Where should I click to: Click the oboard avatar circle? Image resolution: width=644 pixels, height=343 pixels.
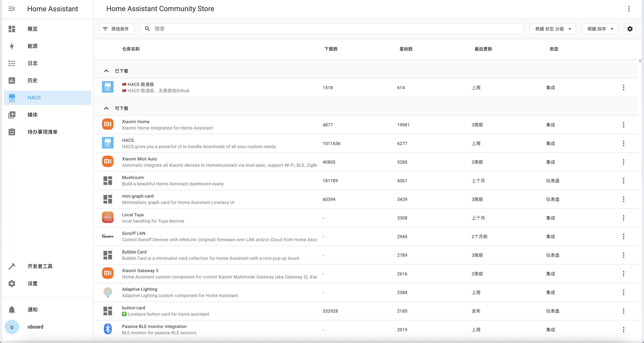[x=12, y=327]
